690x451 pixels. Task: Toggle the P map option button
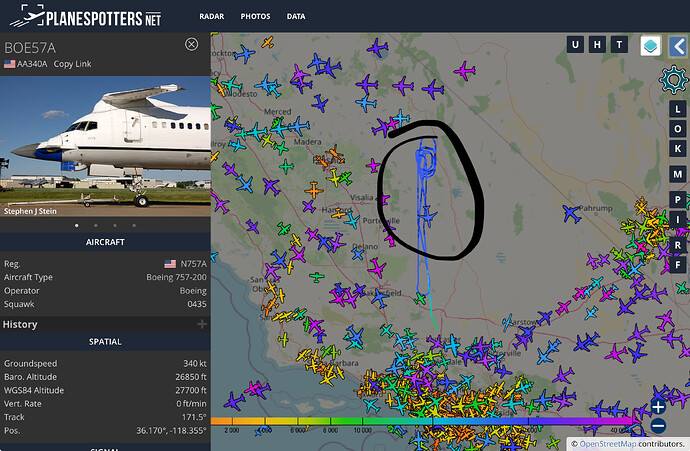point(678,200)
